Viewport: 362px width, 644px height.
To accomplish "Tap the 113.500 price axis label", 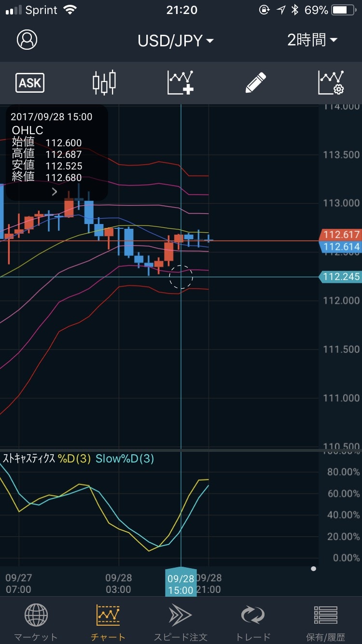I will [x=341, y=154].
